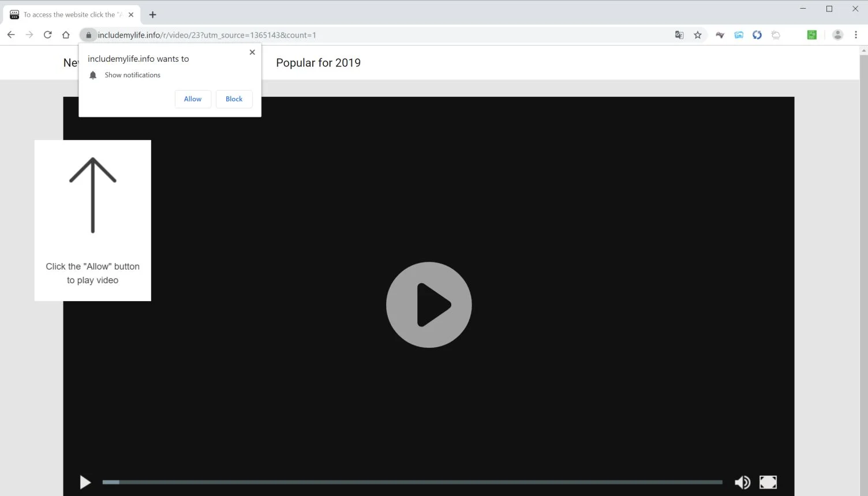The width and height of the screenshot is (868, 496).
Task: Mute the video with speaker icon
Action: coord(742,482)
